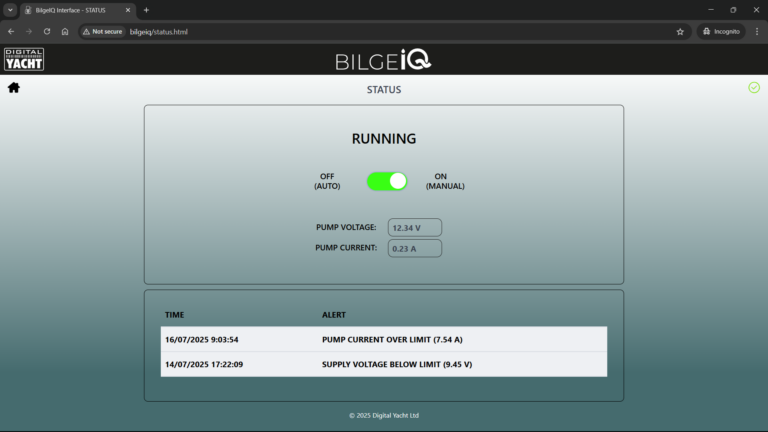Click the green checkmark status icon
This screenshot has height=432, width=768.
pos(754,88)
